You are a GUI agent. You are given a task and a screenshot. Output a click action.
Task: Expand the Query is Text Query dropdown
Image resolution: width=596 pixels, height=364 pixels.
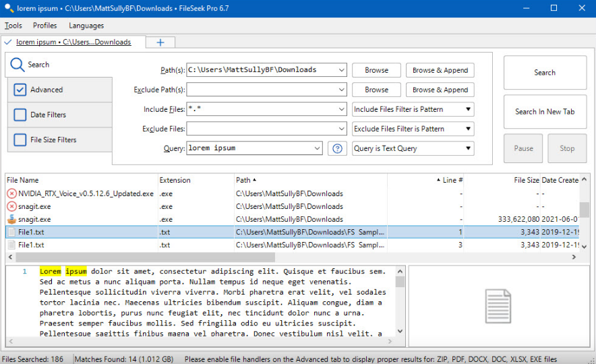413,148
